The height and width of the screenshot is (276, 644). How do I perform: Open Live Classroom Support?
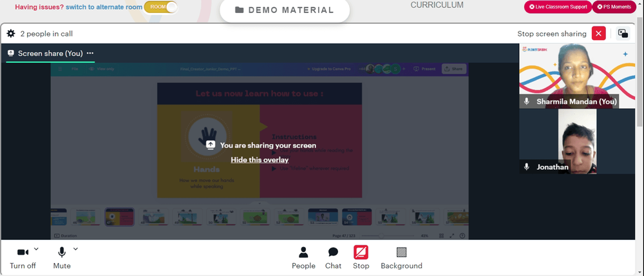coord(558,7)
